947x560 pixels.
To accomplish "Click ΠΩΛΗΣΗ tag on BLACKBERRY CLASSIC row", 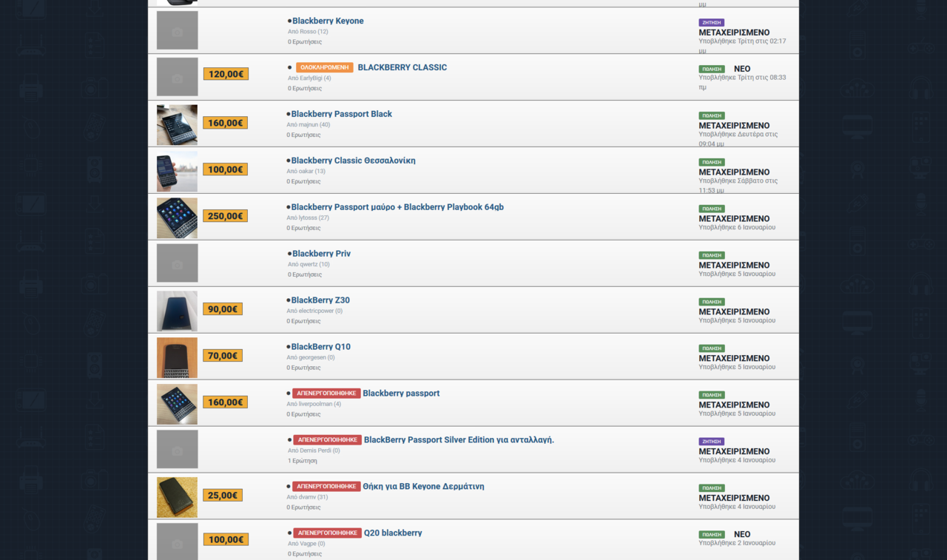I will point(712,70).
